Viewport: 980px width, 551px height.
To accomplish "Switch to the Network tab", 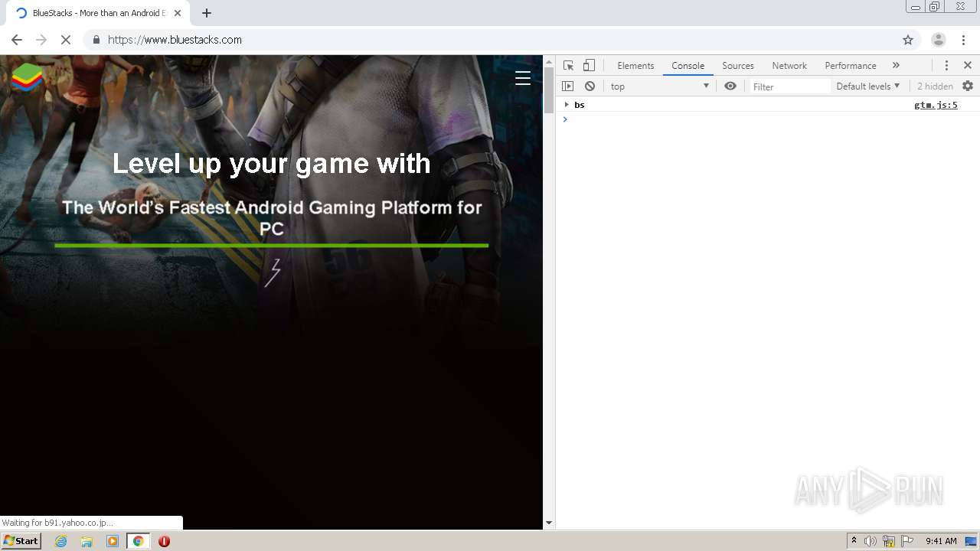I will tap(789, 66).
